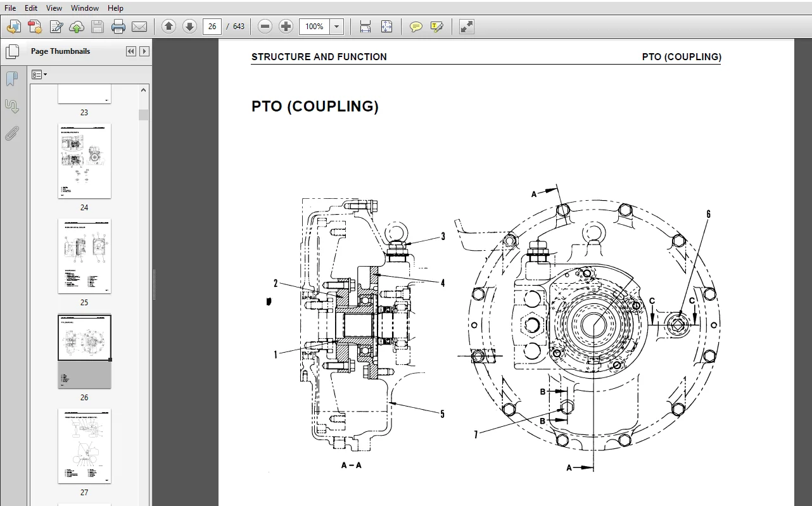Viewport: 812px width, 506px height.
Task: Go to next page arrow
Action: point(189,27)
